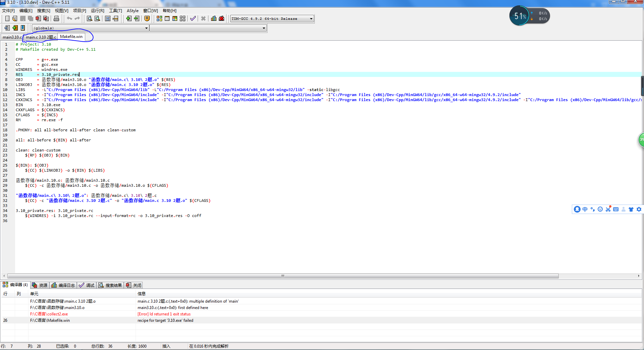Select the recipe for target '3.10.exe' failed row
The height and width of the screenshot is (350, 644).
321,320
